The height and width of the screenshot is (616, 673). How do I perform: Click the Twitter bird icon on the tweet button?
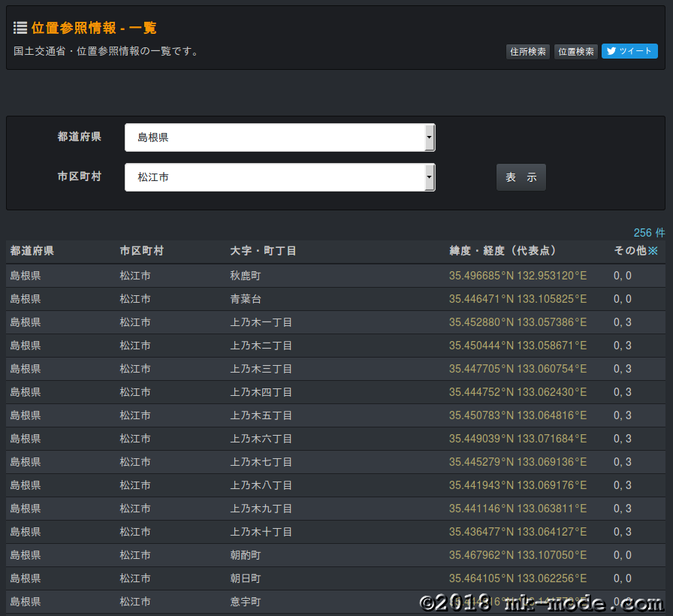point(611,51)
